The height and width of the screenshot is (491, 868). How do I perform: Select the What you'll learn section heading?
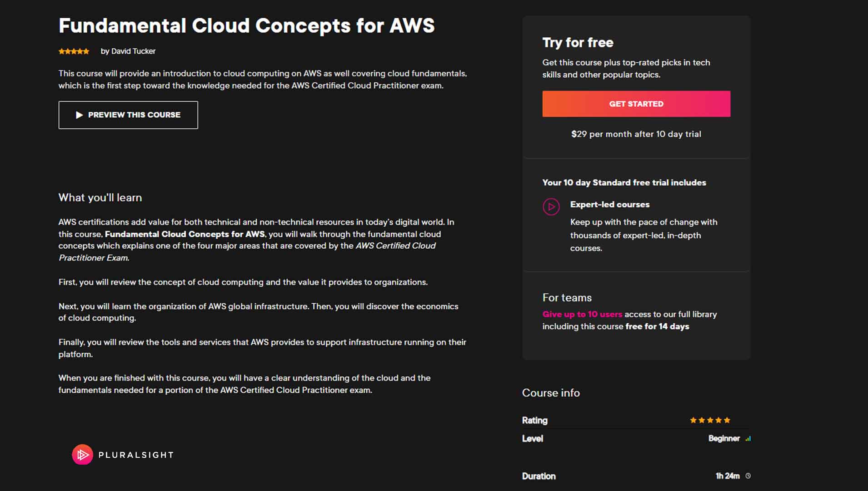coord(100,197)
